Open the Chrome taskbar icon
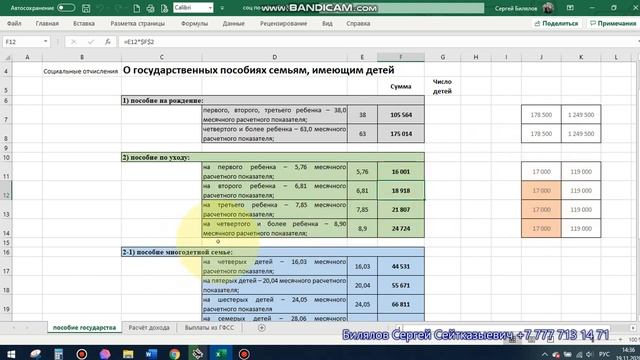Screen dimensions: 640x360 pyautogui.click(x=174, y=353)
